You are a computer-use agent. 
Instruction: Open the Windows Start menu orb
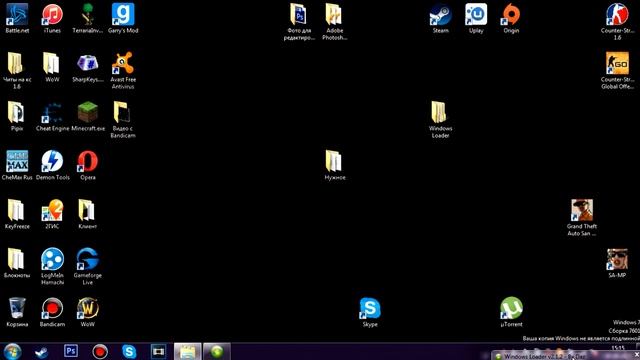point(12,352)
